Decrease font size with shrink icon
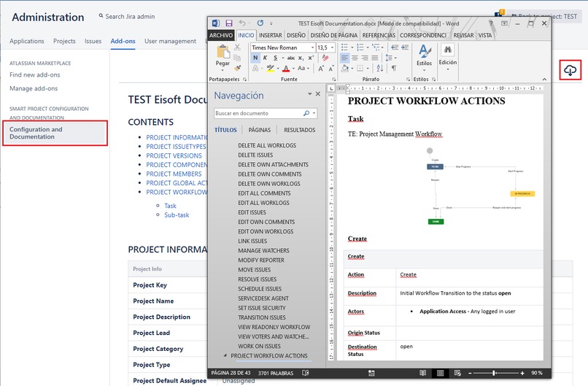Image resolution: width=588 pixels, height=386 pixels. pyautogui.click(x=331, y=69)
